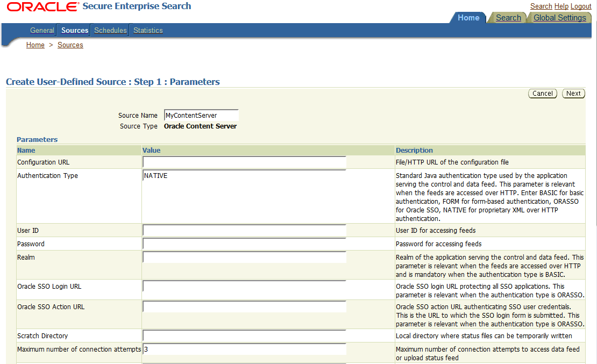Image resolution: width=597 pixels, height=364 pixels.
Task: Click the 'Configuration URL' parameter label
Action: (44, 162)
